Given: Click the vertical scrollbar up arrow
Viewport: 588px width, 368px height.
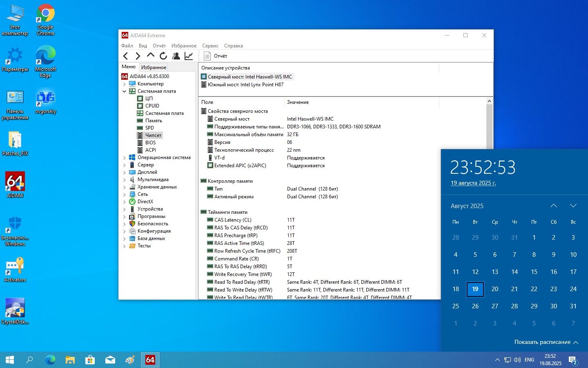Looking at the screenshot, I should coord(489,101).
